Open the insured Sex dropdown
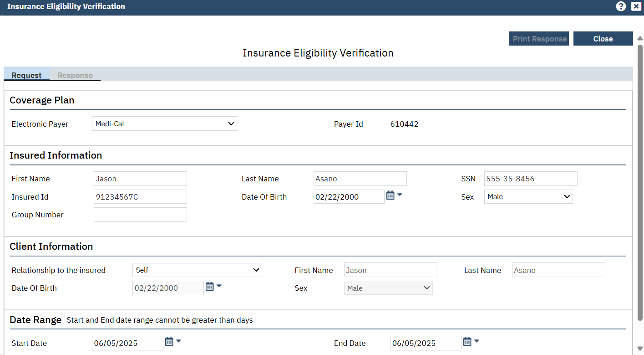Screen dimensions: 644x355 pyautogui.click(x=528, y=197)
